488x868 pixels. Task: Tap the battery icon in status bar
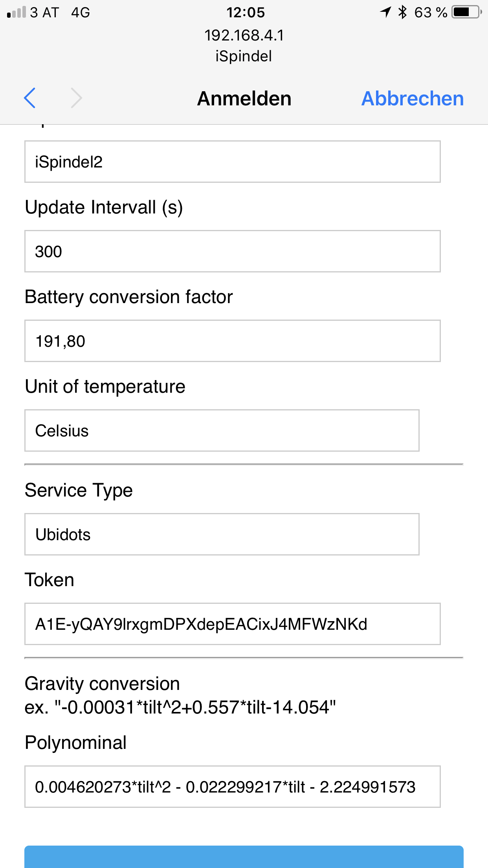(466, 12)
